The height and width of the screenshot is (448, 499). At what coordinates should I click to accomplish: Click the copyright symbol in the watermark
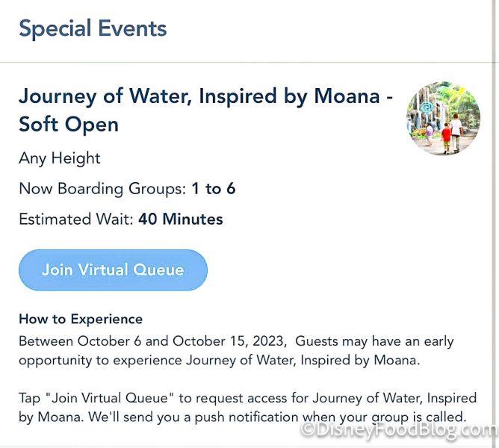(310, 432)
